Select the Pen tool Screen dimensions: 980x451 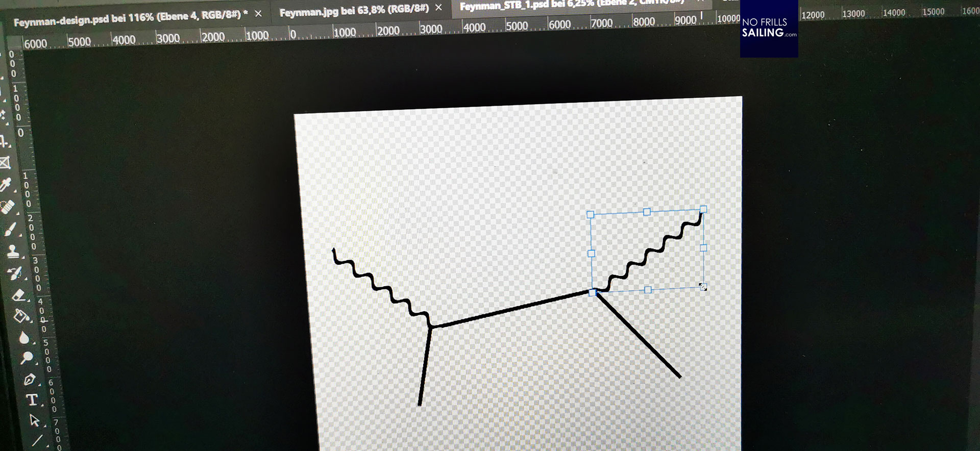[29, 379]
